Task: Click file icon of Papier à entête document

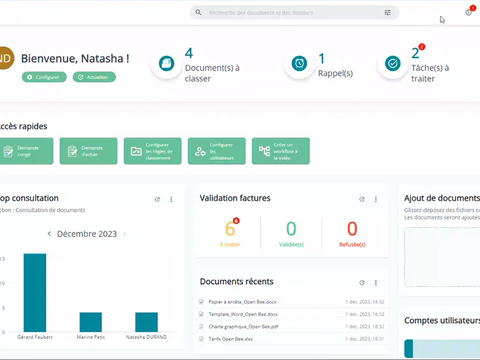Action: [x=201, y=302]
